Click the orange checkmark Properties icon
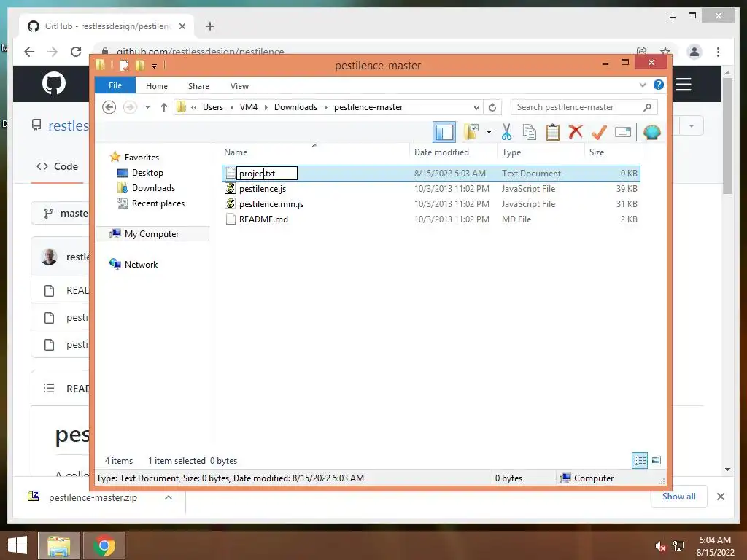 pos(599,132)
